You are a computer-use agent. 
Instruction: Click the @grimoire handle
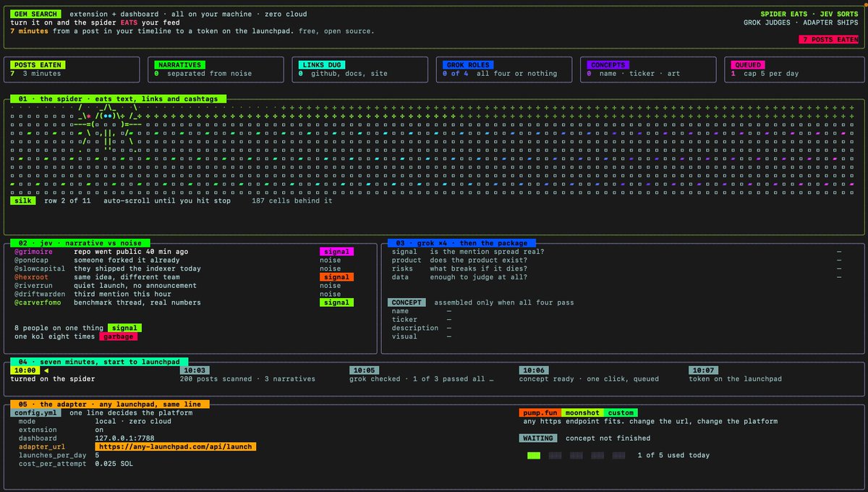(x=33, y=252)
